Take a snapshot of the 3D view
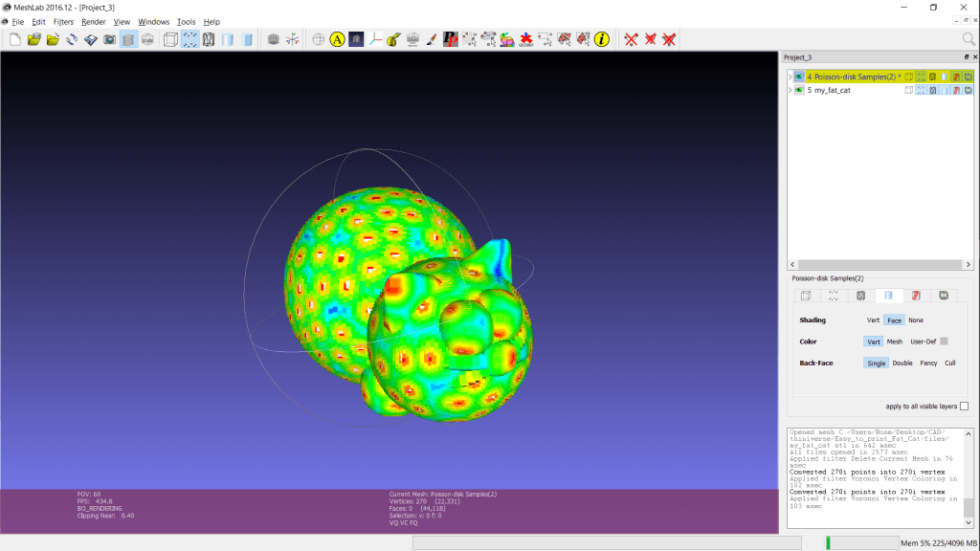Screen dimensions: 980x551 pos(107,39)
